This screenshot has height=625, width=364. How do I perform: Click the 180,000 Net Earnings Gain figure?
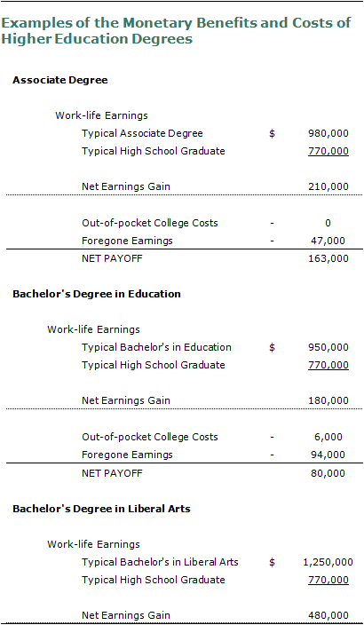point(328,400)
